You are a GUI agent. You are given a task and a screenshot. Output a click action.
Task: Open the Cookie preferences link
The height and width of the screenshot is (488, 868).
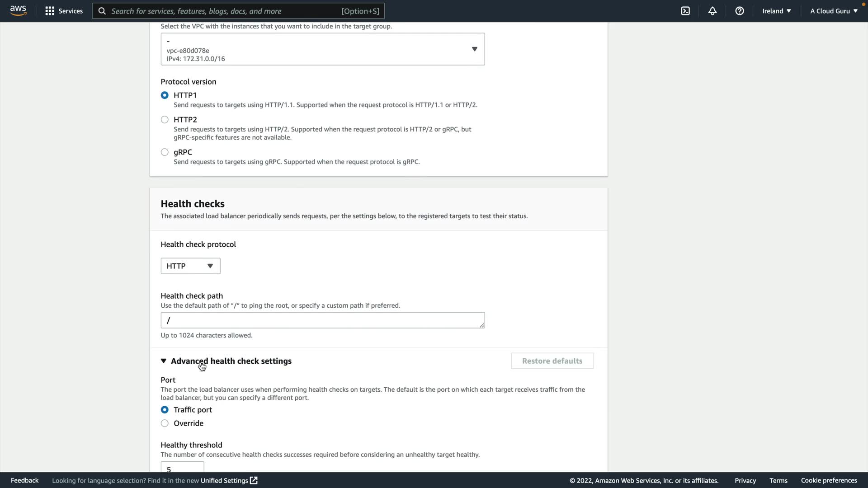829,480
